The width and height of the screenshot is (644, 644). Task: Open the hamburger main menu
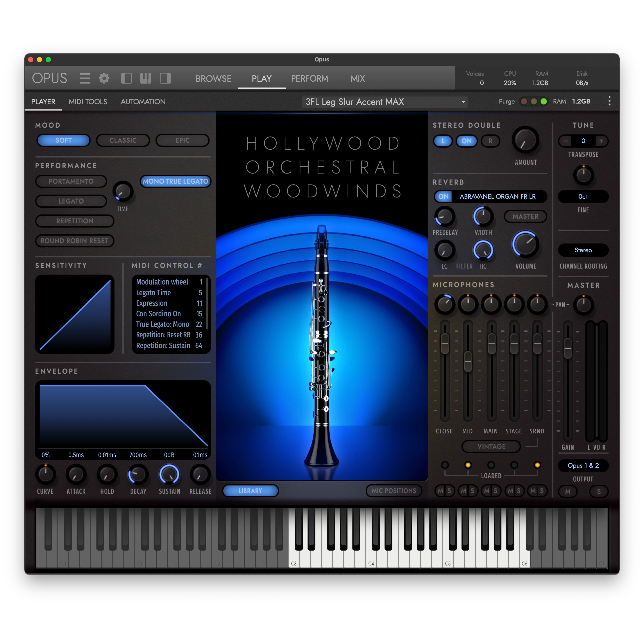85,79
